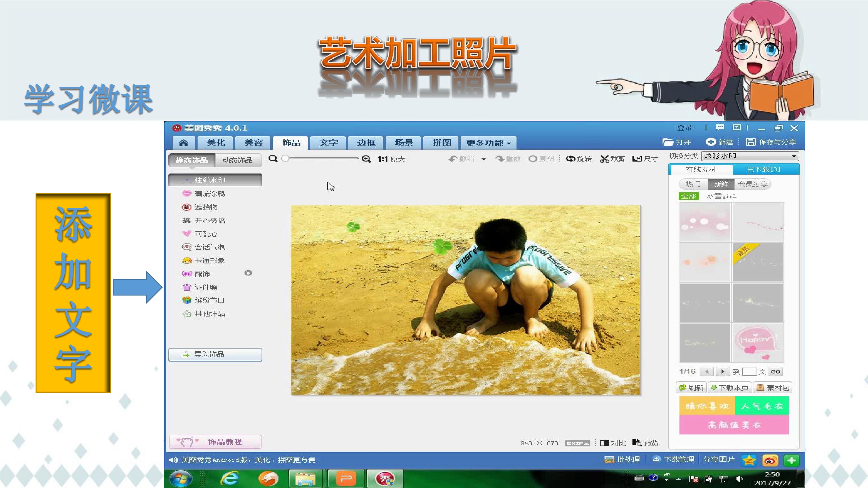Switch to the 文字 tab
Image resolution: width=868 pixels, height=488 pixels.
(x=328, y=143)
